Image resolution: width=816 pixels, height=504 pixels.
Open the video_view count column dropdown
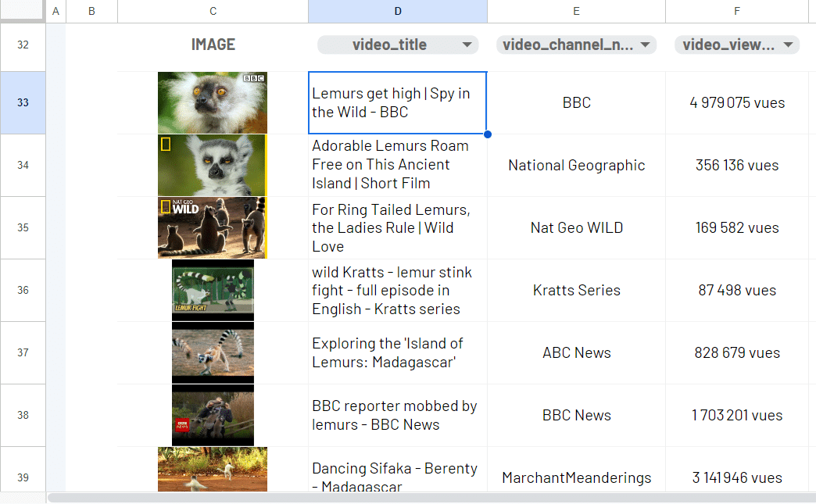(787, 45)
